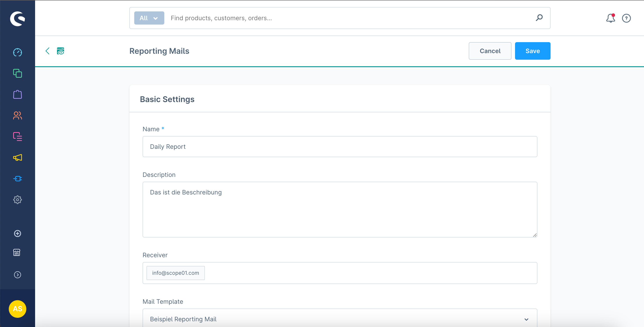Screen dimensions: 644x327
Task: Open the help question mark icon
Action: pyautogui.click(x=626, y=18)
